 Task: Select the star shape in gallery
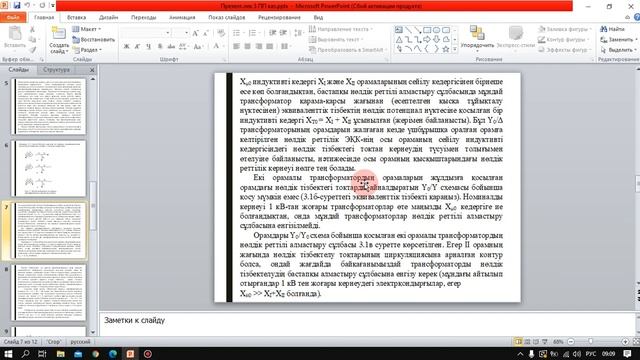(x=446, y=49)
